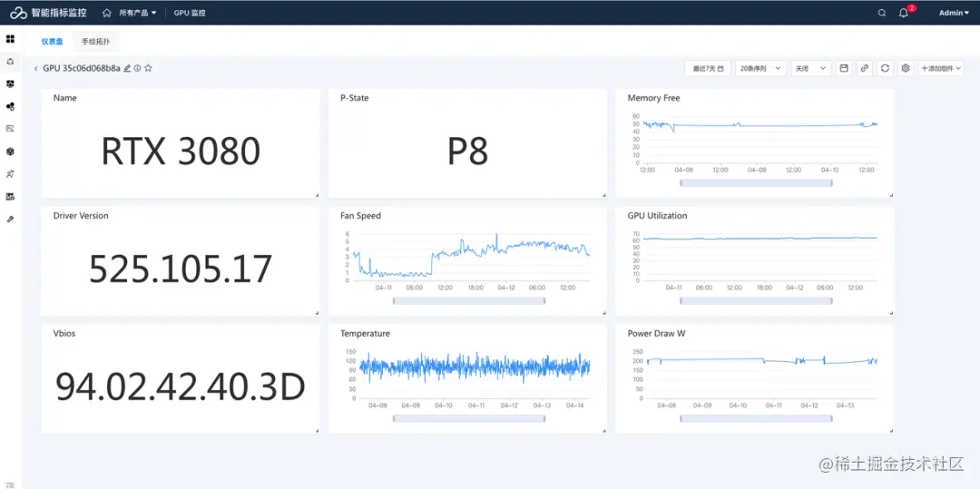This screenshot has width=980, height=489.
Task: Expand the Admin user menu
Action: pyautogui.click(x=955, y=13)
